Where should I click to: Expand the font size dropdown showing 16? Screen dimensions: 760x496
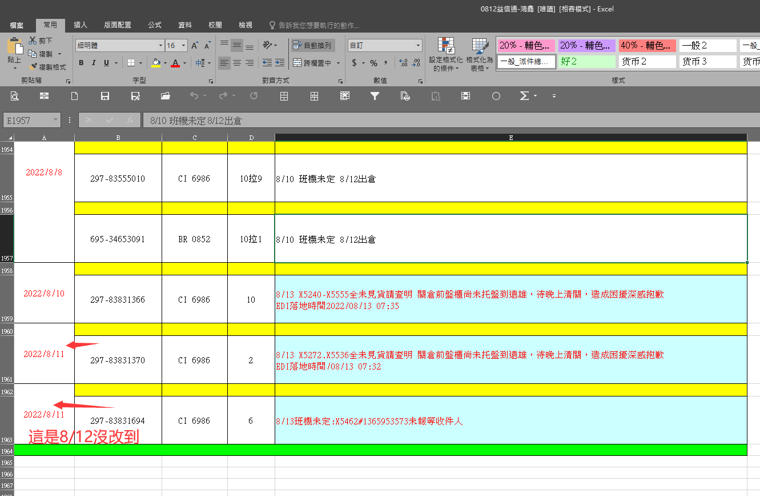point(183,46)
